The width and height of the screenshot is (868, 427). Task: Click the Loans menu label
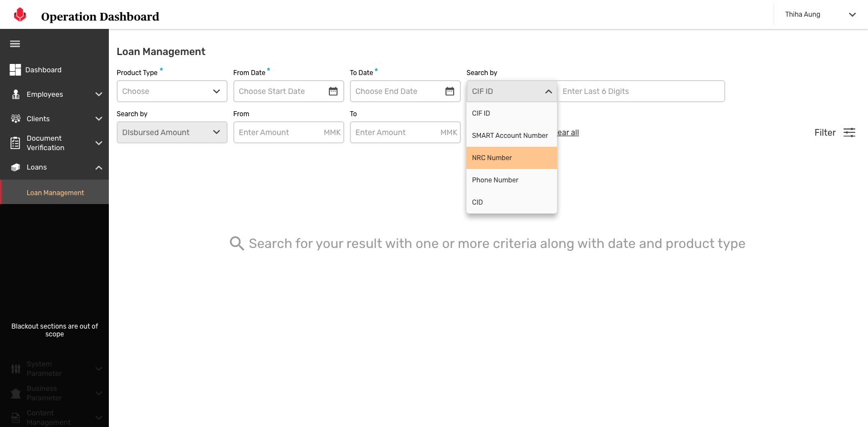pos(37,167)
